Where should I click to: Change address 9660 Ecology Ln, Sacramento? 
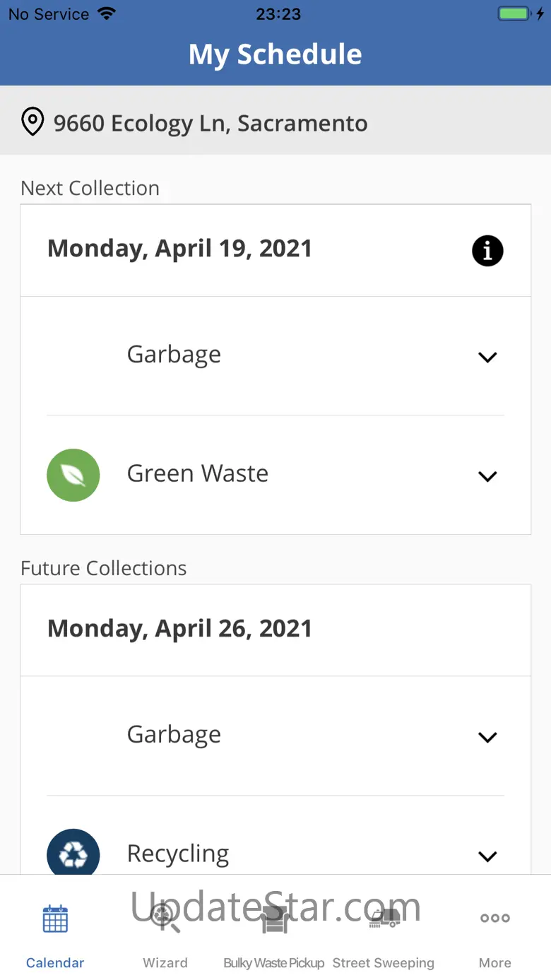point(211,123)
